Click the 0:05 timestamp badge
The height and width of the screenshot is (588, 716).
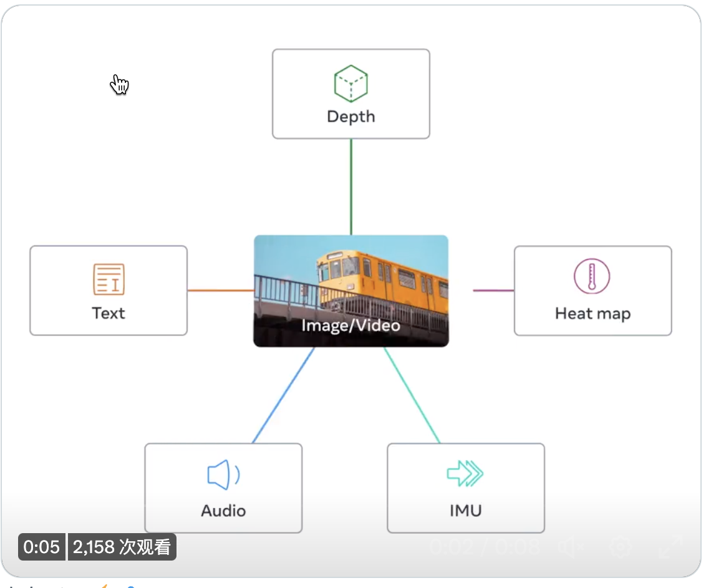tap(42, 546)
